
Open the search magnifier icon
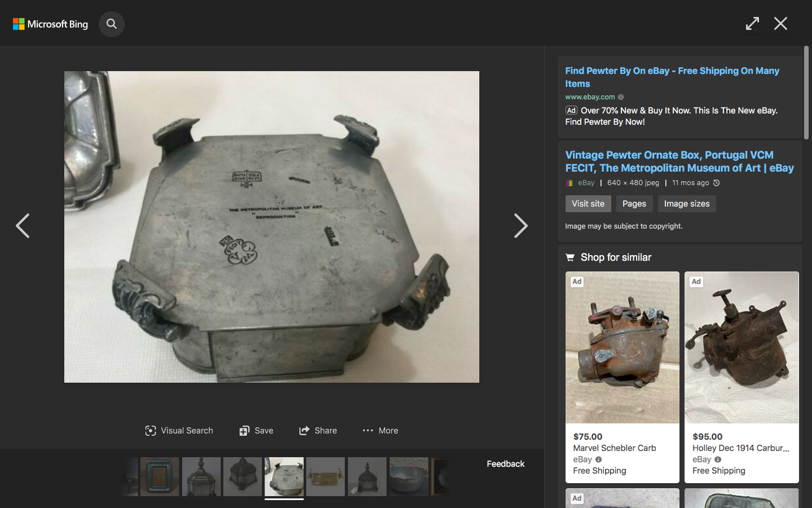point(112,24)
